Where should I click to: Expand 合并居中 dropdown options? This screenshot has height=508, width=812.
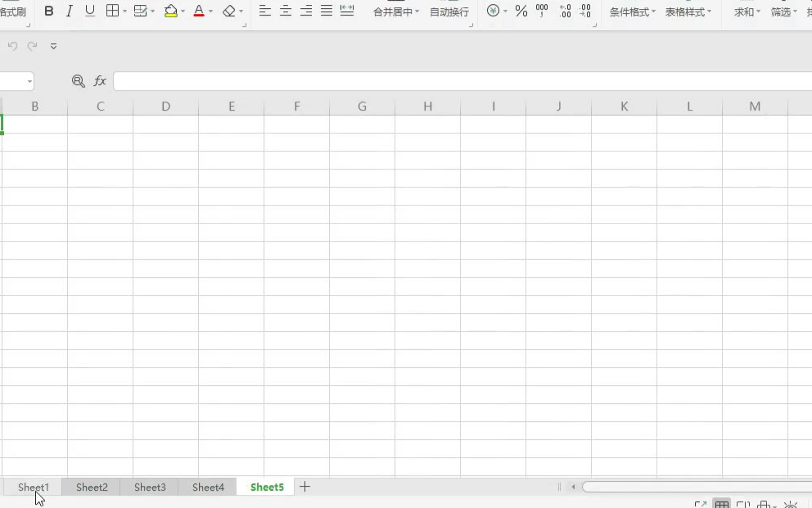417,12
